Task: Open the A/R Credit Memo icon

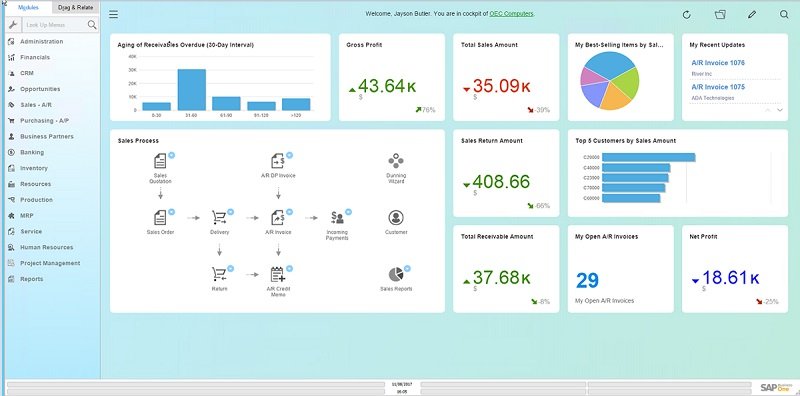Action: [x=278, y=275]
